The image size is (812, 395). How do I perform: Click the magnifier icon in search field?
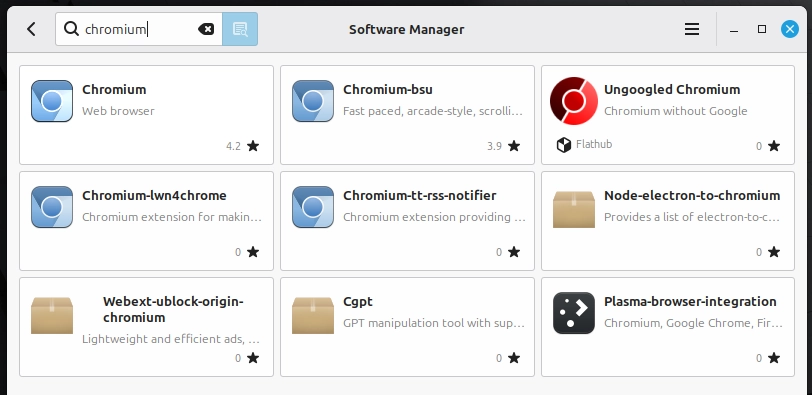tap(71, 29)
